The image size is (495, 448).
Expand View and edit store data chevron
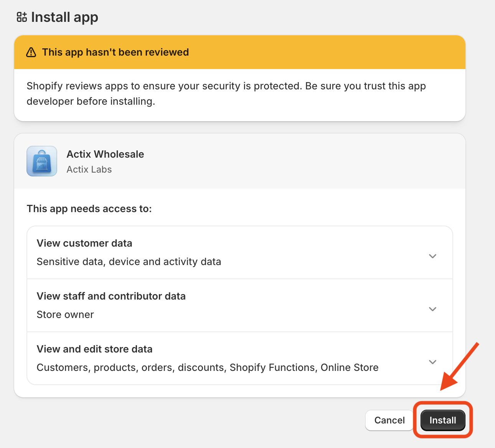[432, 362]
